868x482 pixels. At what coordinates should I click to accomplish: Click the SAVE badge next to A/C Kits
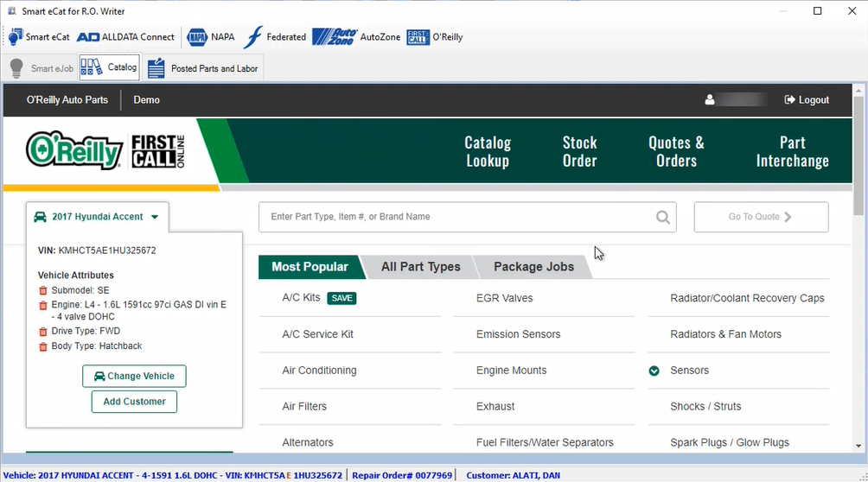(x=341, y=298)
